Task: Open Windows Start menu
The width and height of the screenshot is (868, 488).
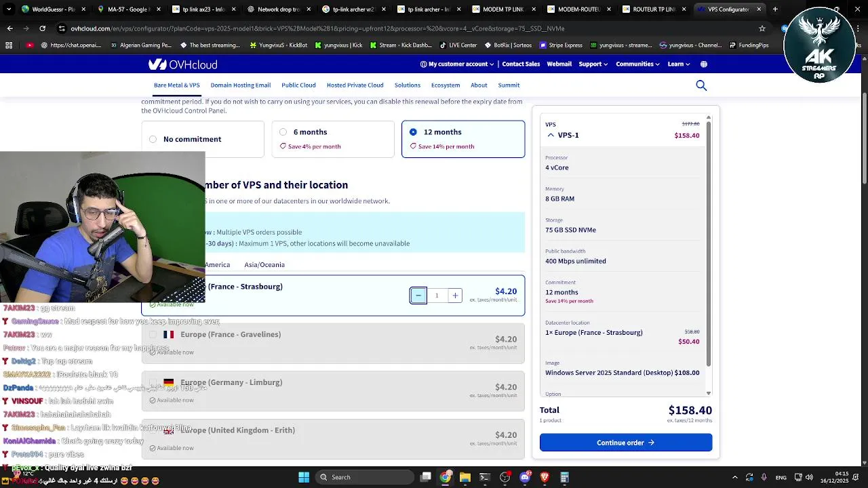Action: 304,477
